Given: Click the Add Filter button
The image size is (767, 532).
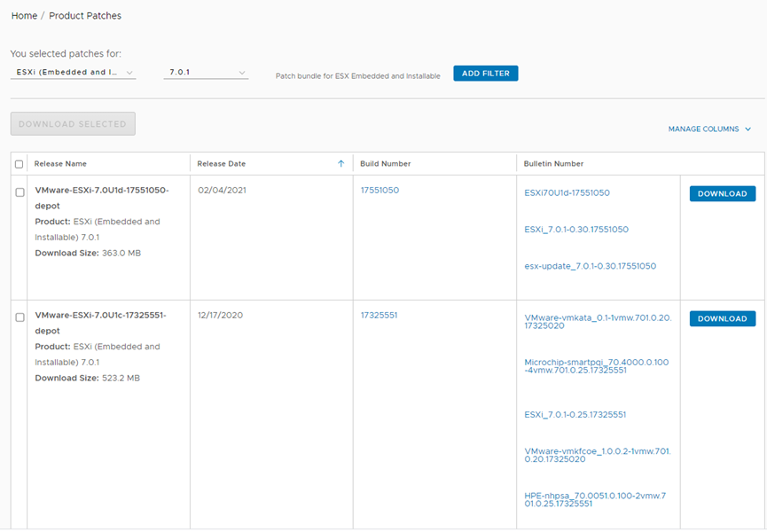Looking at the screenshot, I should point(486,74).
